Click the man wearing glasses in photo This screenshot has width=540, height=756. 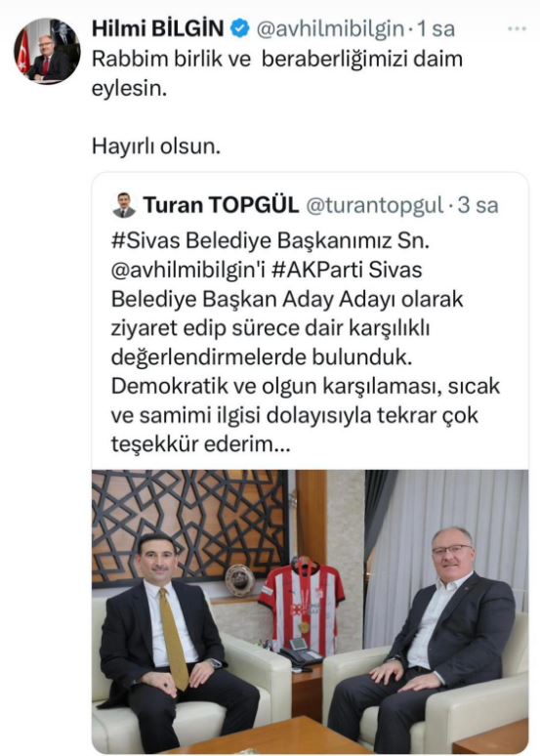click(424, 637)
